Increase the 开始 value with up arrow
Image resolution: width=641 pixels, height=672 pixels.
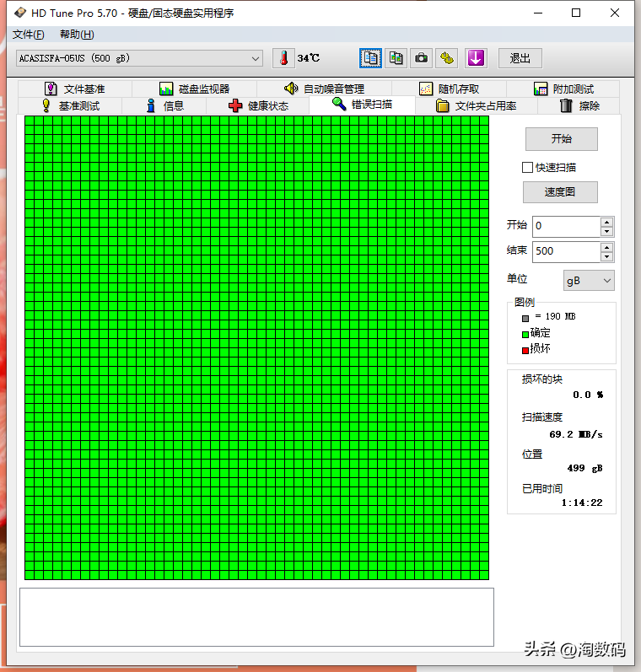(x=606, y=222)
